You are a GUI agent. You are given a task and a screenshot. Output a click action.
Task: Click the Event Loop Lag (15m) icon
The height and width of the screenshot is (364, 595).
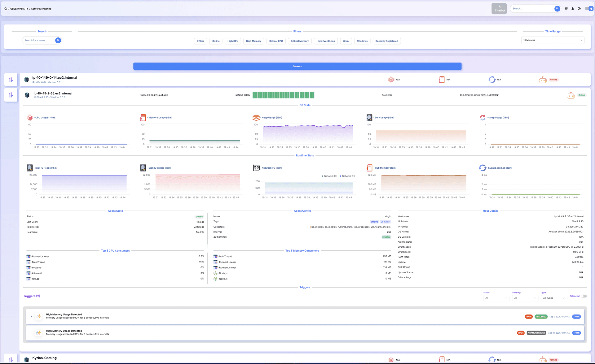483,168
